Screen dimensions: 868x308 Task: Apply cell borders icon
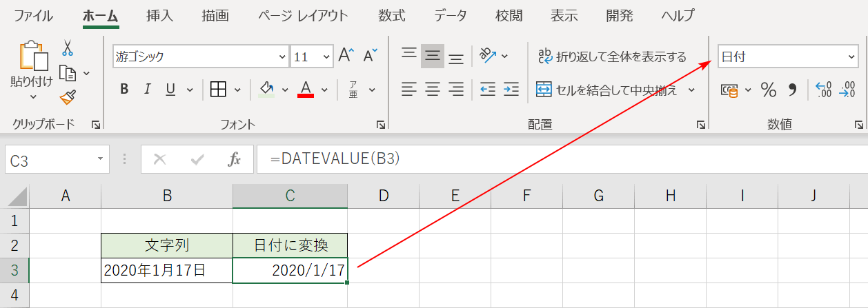(218, 89)
